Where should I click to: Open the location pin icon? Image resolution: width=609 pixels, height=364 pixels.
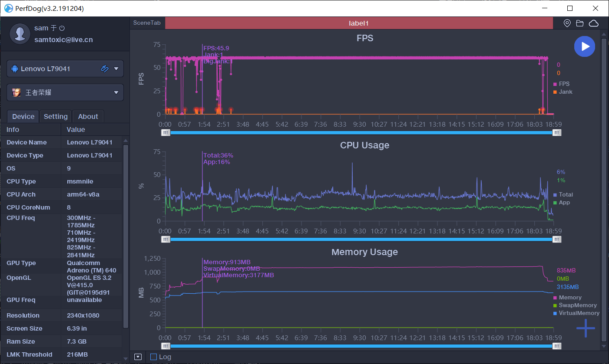coord(567,23)
